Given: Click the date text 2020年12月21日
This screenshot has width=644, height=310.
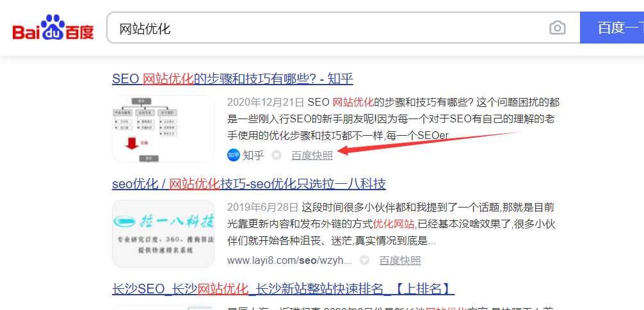Looking at the screenshot, I should pyautogui.click(x=265, y=102).
